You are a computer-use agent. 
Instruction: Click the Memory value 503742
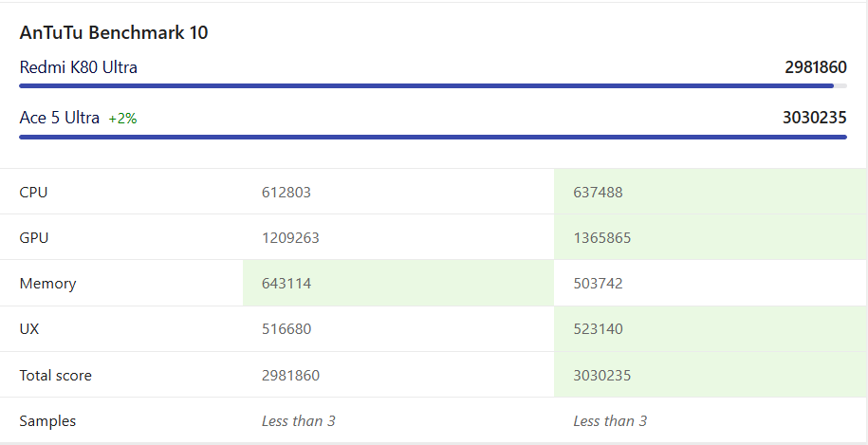tap(598, 284)
